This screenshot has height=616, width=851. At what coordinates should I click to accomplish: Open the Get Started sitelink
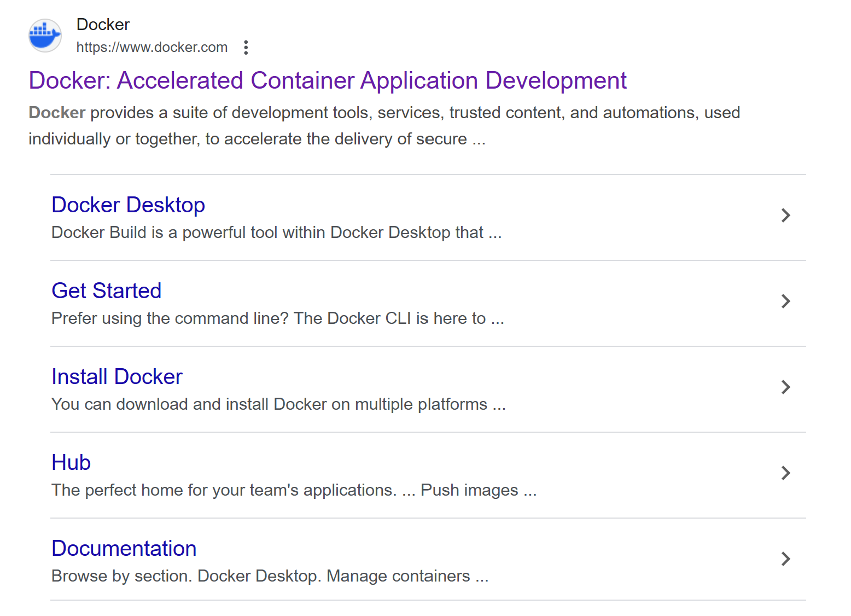click(106, 290)
